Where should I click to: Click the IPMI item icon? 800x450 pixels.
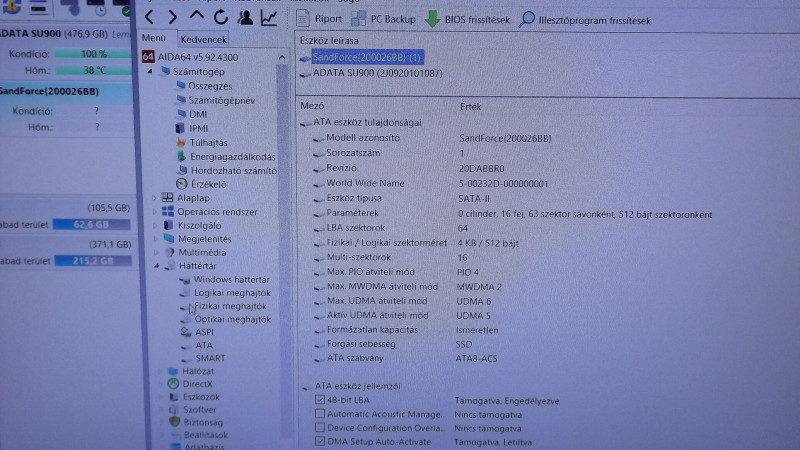[x=180, y=128]
